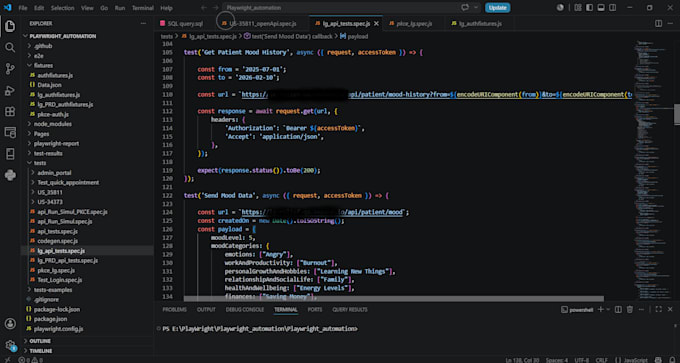Open package.json in the Explorer
This screenshot has width=680, height=363.
52,319
